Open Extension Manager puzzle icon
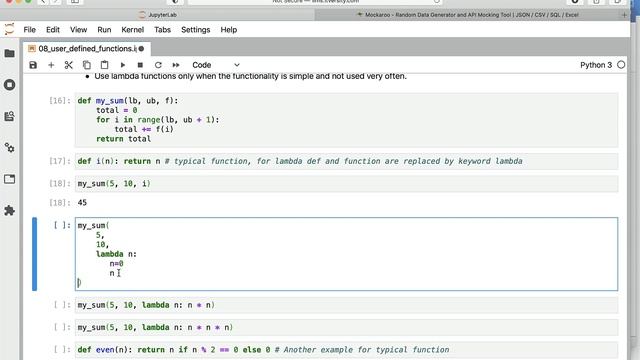 9,211
